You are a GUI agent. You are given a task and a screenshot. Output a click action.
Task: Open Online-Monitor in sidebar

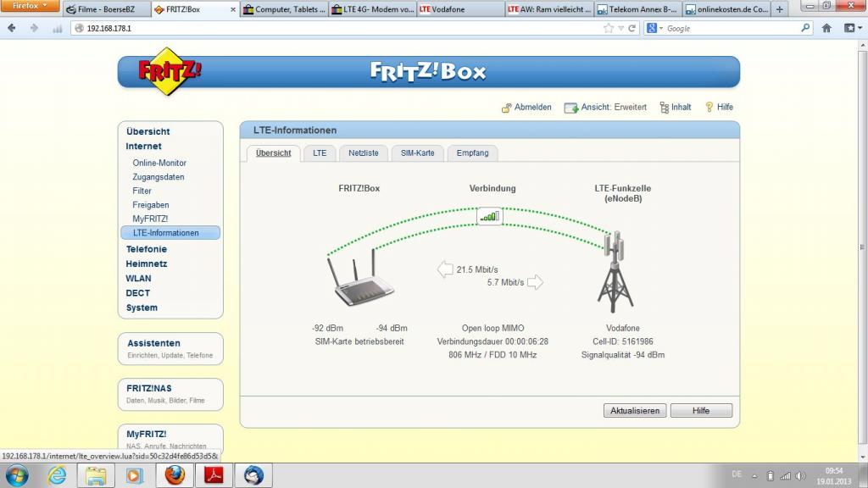click(159, 164)
